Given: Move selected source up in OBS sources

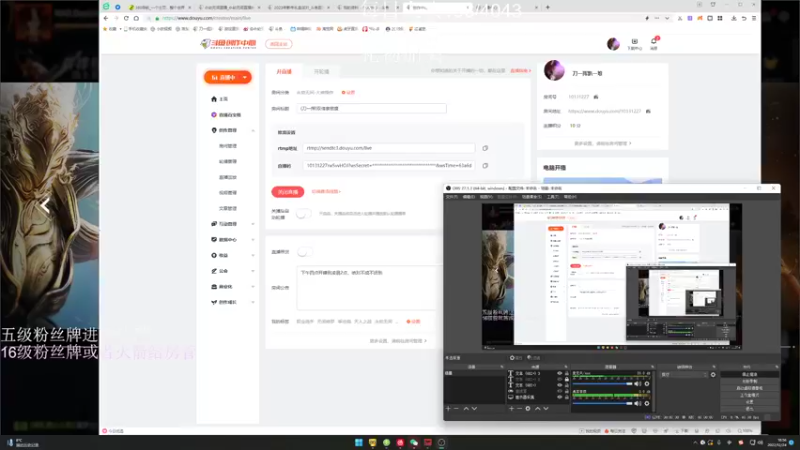Looking at the screenshot, I should (537, 409).
